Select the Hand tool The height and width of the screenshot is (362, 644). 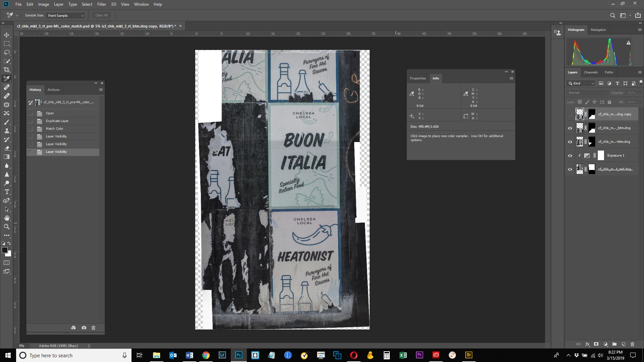(x=7, y=218)
